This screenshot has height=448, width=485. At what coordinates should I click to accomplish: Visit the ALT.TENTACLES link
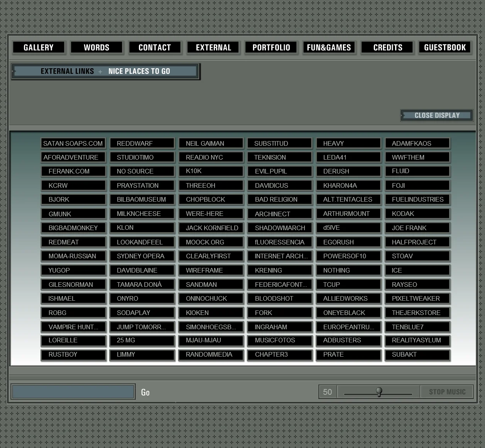348,199
